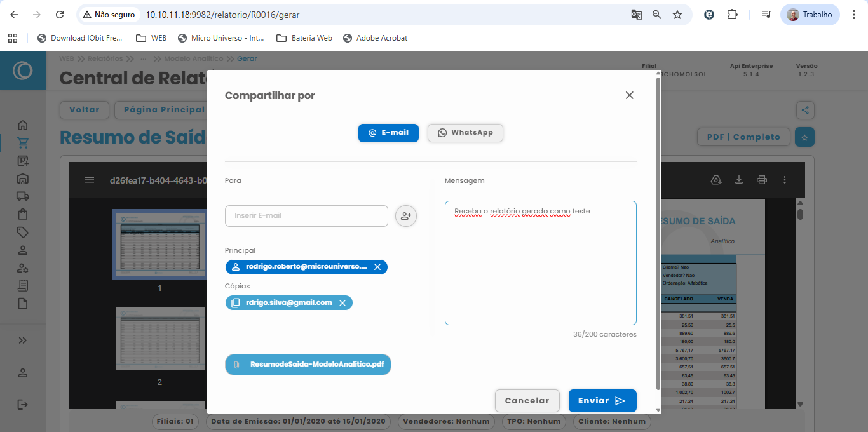The image size is (868, 432).
Task: Remove rodrigo.roberto principal email chip
Action: point(377,267)
